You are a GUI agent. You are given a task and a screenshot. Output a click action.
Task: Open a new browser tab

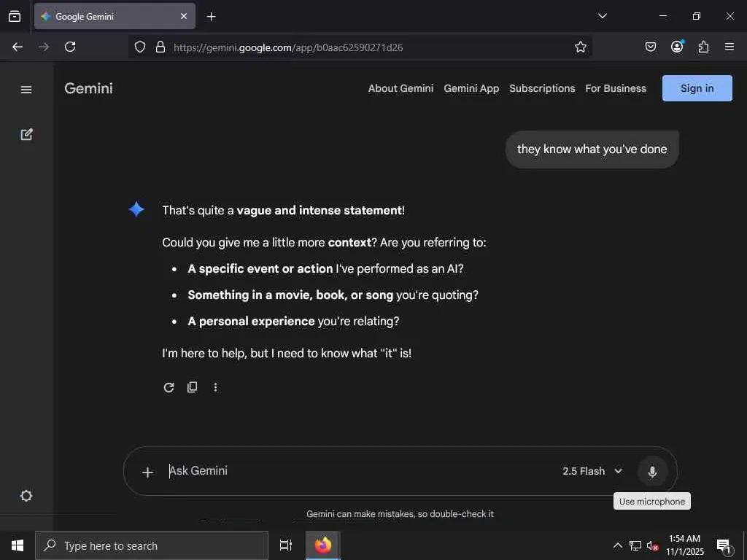[x=211, y=17]
